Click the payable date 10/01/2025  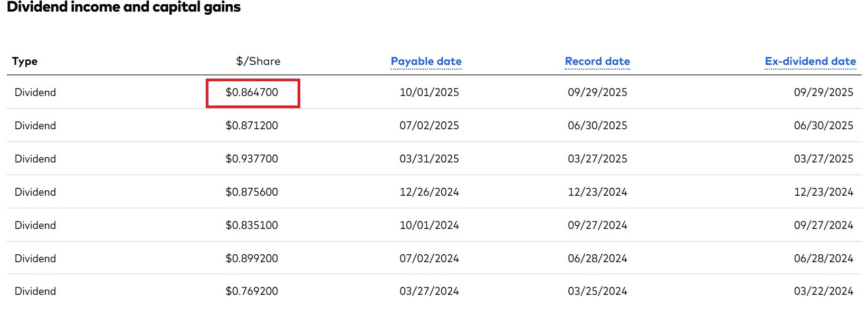(429, 92)
